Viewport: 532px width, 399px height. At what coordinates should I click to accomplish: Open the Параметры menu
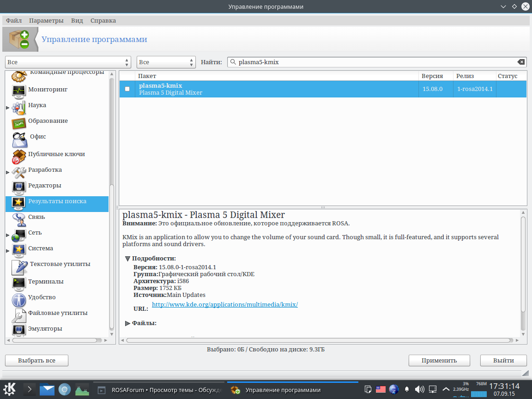[46, 20]
